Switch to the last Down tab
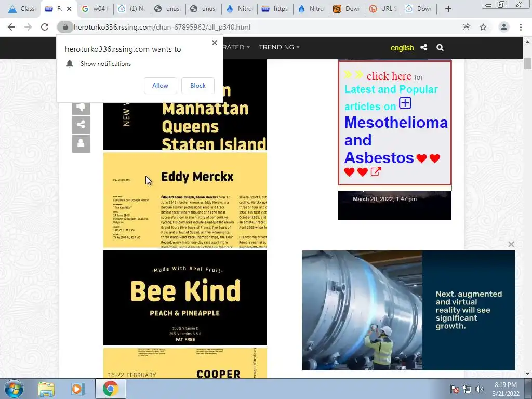This screenshot has width=532, height=399. (x=419, y=9)
